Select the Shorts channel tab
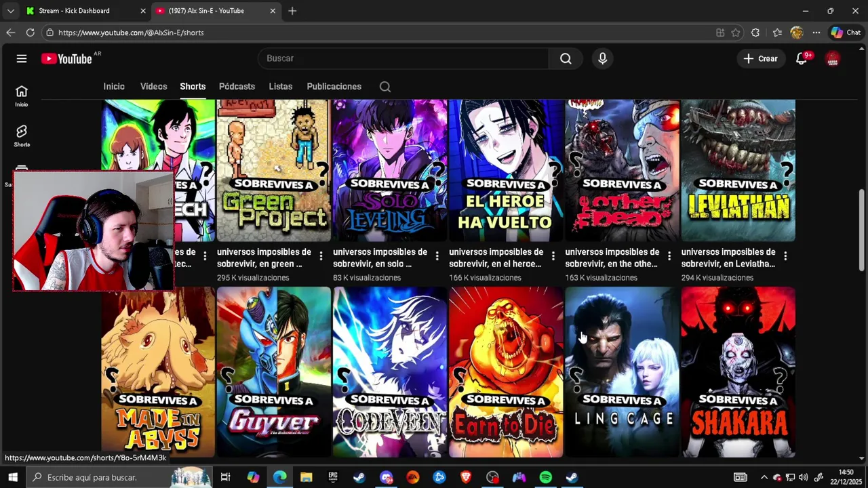Image resolution: width=868 pixels, height=488 pixels. tap(193, 87)
